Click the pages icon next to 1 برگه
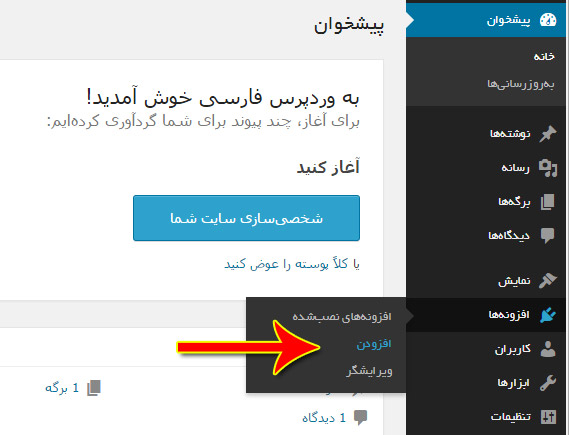Screen dimensions: 569x435 click(94, 388)
